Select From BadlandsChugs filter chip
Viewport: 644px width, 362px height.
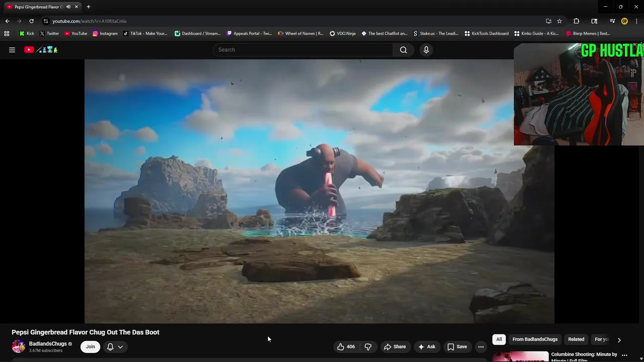coord(535,339)
